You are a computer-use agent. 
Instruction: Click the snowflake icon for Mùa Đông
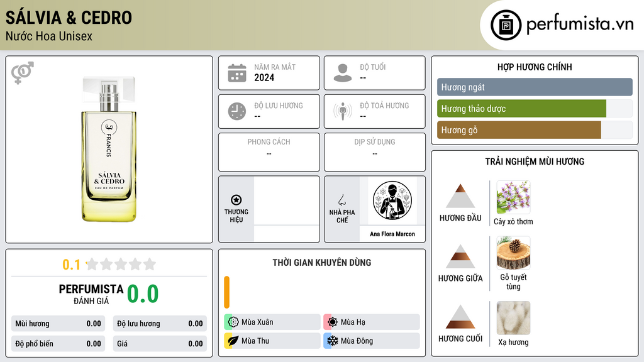pyautogui.click(x=333, y=341)
